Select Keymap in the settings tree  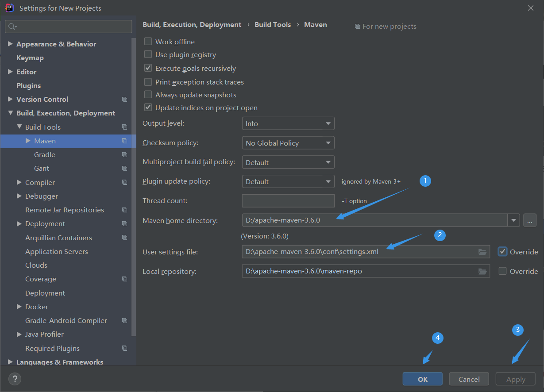coord(30,58)
